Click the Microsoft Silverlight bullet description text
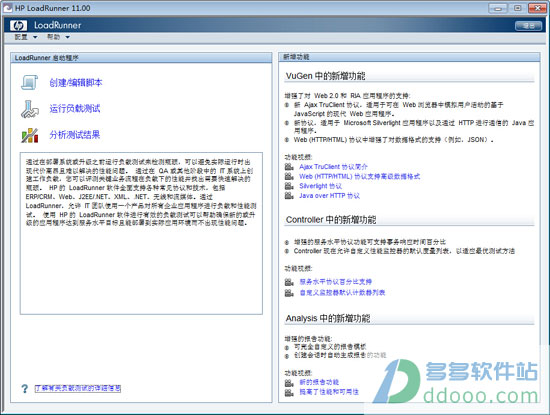Screen dimensions: 550x415 [x=414, y=127]
